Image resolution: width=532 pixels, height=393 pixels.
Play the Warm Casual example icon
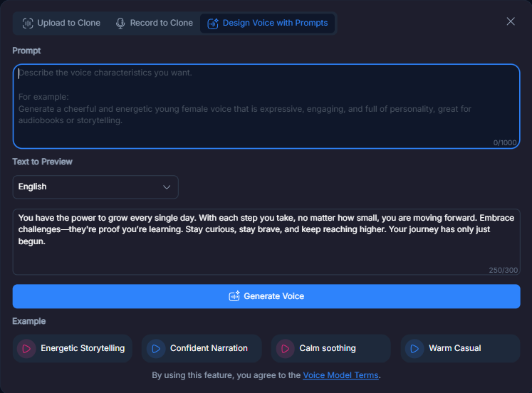[414, 349]
